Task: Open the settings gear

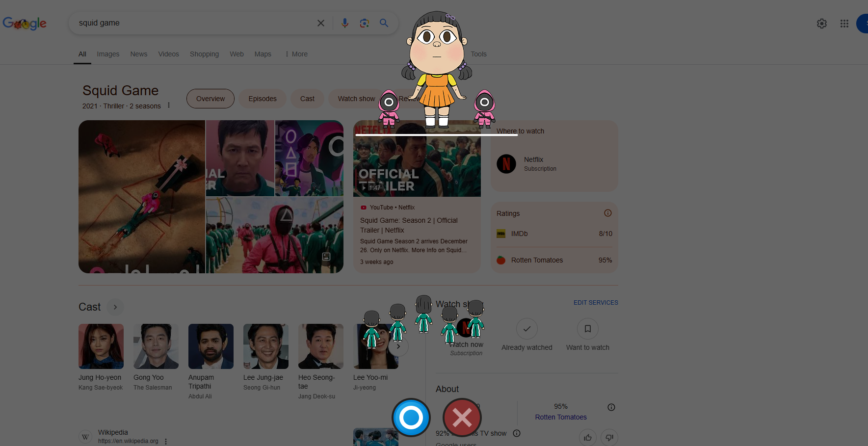Action: point(822,24)
